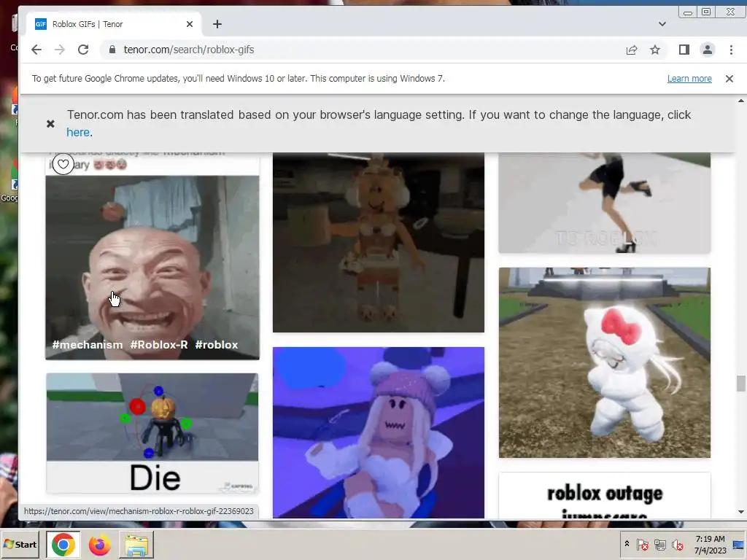Image resolution: width=747 pixels, height=560 pixels.
Task: Click the #roblox hashtag
Action: click(x=217, y=345)
